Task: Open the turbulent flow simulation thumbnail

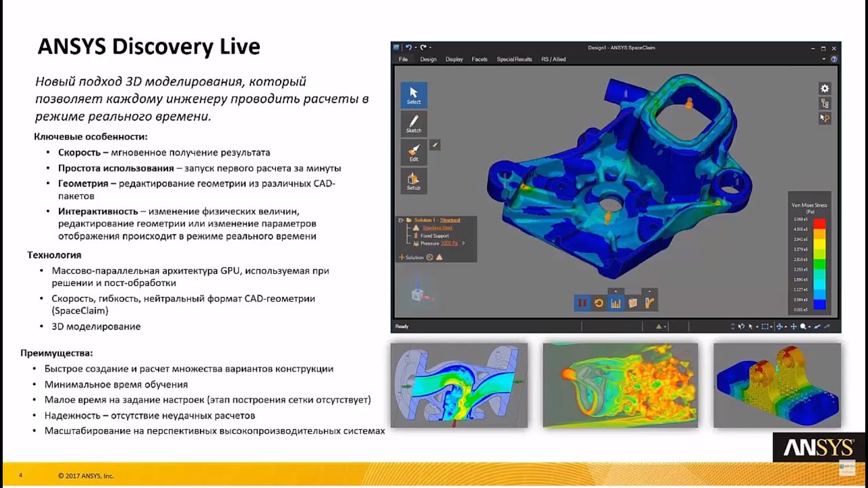Action: pyautogui.click(x=620, y=385)
